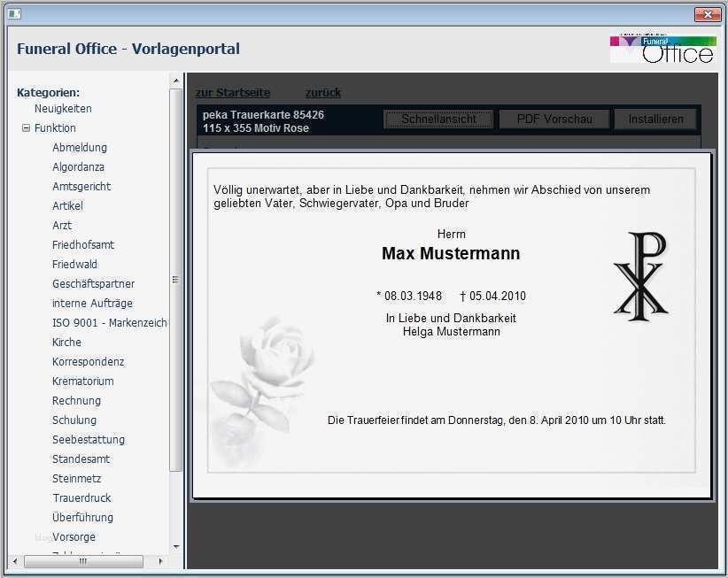This screenshot has width=728, height=578.
Task: Choose the Kirche category
Action: point(66,342)
